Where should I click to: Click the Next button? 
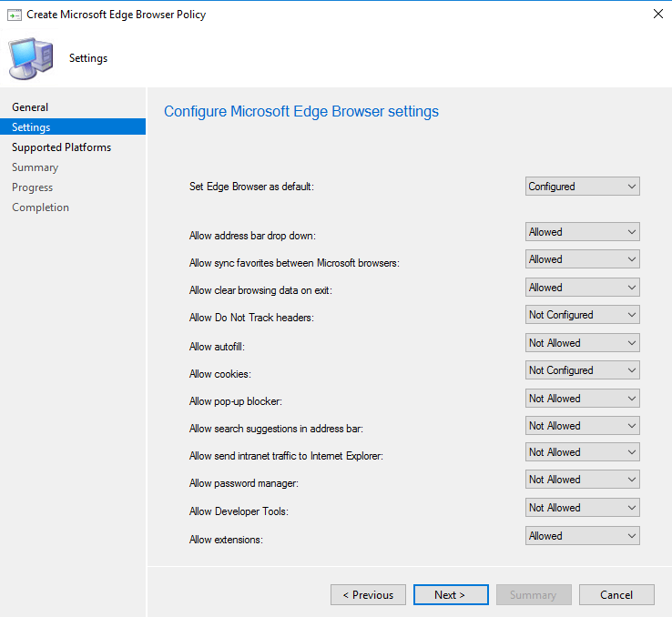pos(451,595)
